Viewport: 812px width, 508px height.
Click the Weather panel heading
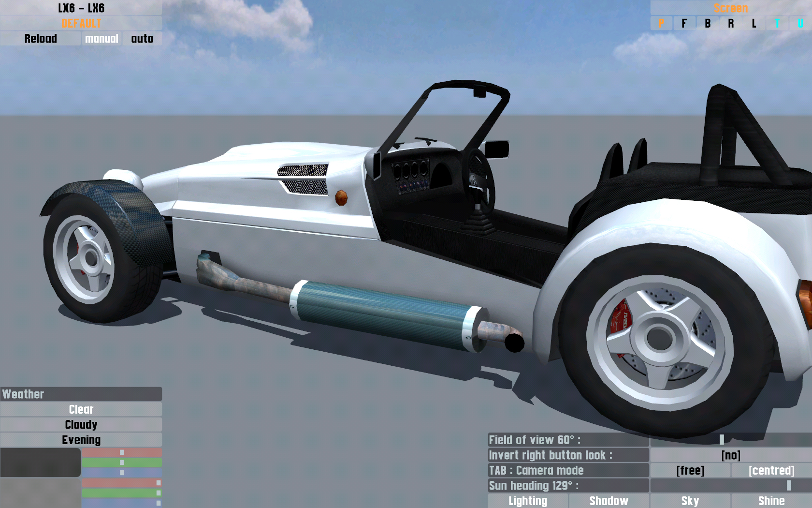click(81, 394)
